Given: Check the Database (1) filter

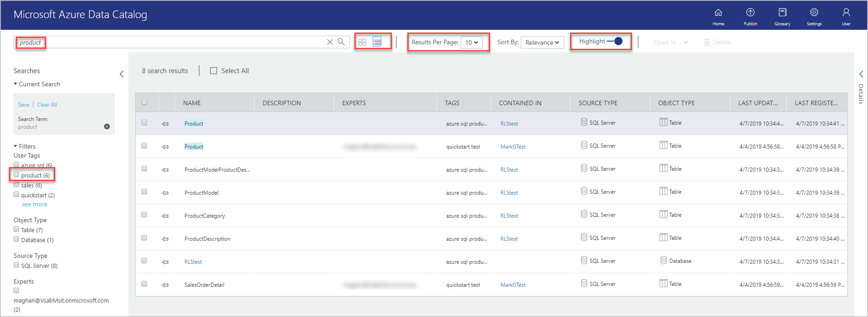Looking at the screenshot, I should point(16,239).
